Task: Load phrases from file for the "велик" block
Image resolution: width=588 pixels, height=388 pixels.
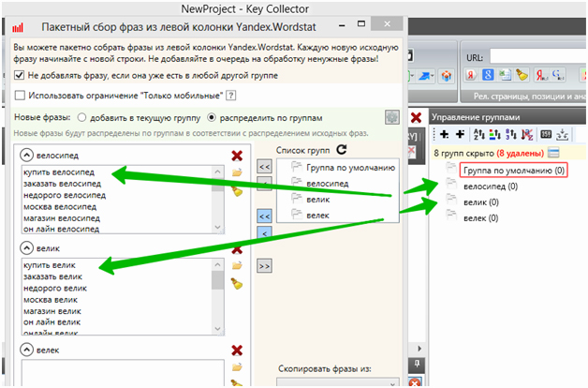Action: pos(237,265)
